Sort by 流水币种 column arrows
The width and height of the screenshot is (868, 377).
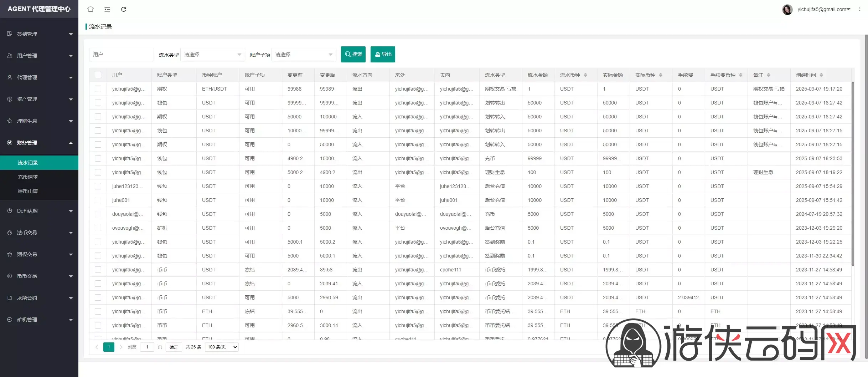click(x=585, y=75)
